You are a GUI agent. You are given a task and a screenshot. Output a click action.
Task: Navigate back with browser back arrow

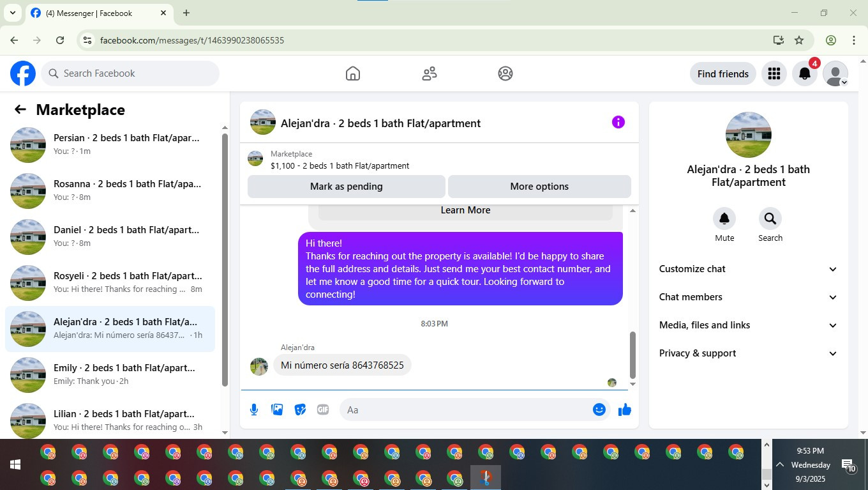coord(14,40)
